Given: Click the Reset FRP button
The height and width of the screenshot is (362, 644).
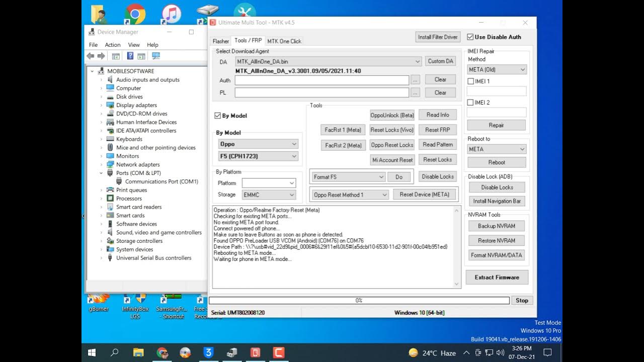Looking at the screenshot, I should [438, 130].
